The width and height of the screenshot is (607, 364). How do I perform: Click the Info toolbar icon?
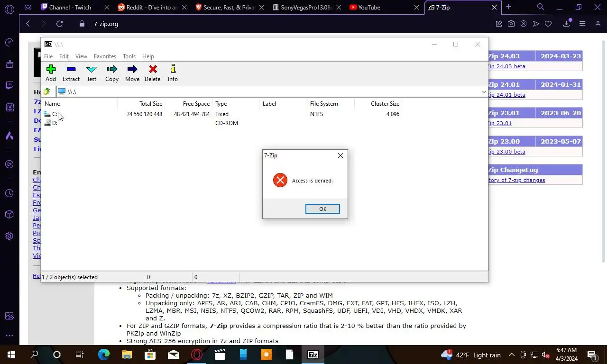point(173,73)
